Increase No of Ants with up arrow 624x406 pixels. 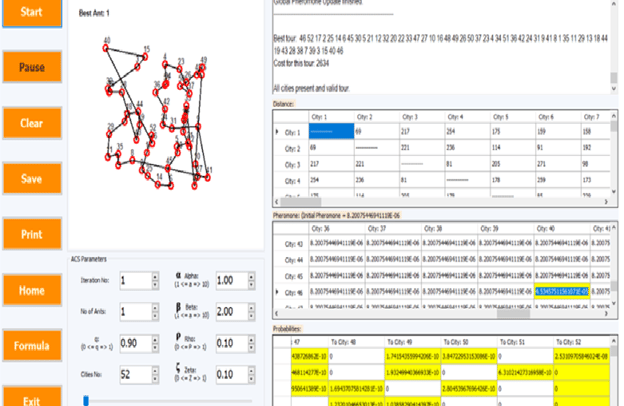(x=155, y=308)
